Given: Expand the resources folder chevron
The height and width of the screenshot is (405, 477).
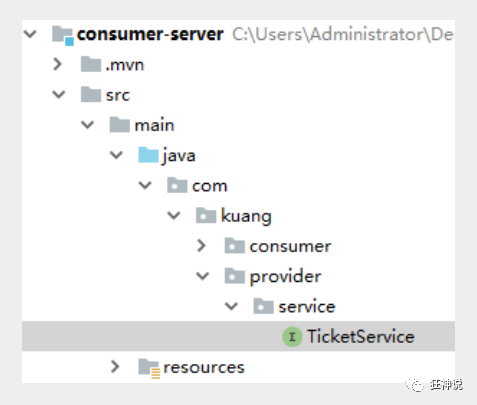Looking at the screenshot, I should pos(115,367).
